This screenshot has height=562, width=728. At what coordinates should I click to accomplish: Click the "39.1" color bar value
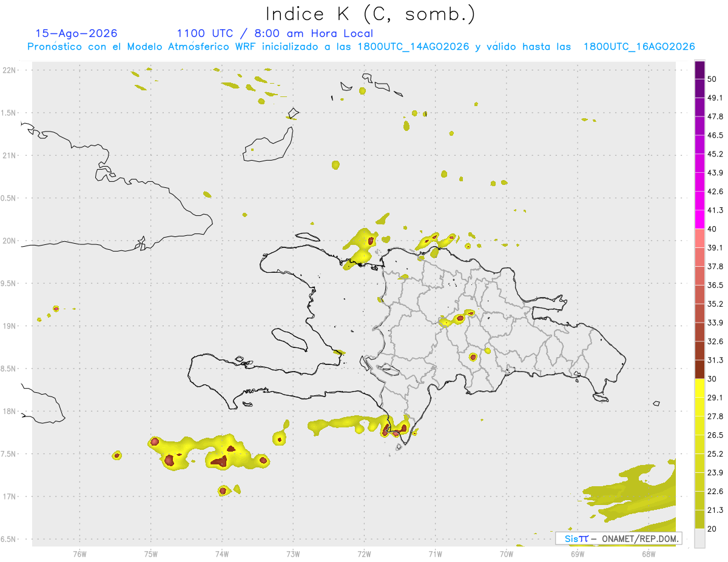[x=715, y=247]
